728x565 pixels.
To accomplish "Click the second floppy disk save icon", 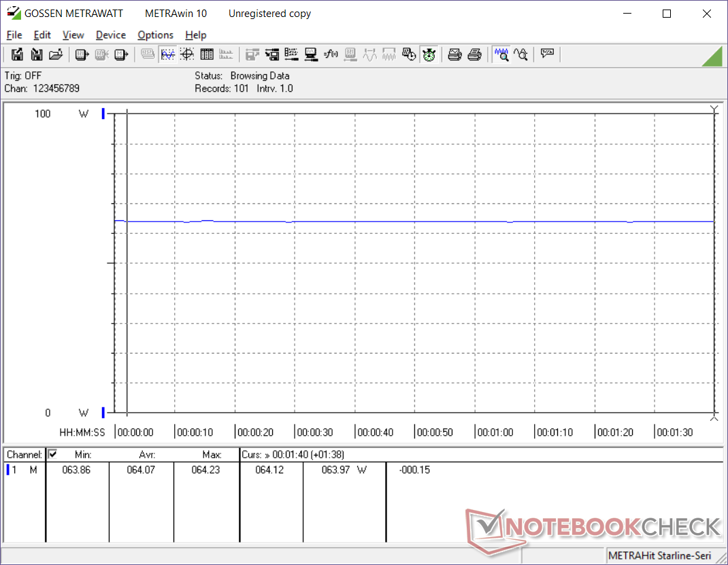I will tap(36, 55).
